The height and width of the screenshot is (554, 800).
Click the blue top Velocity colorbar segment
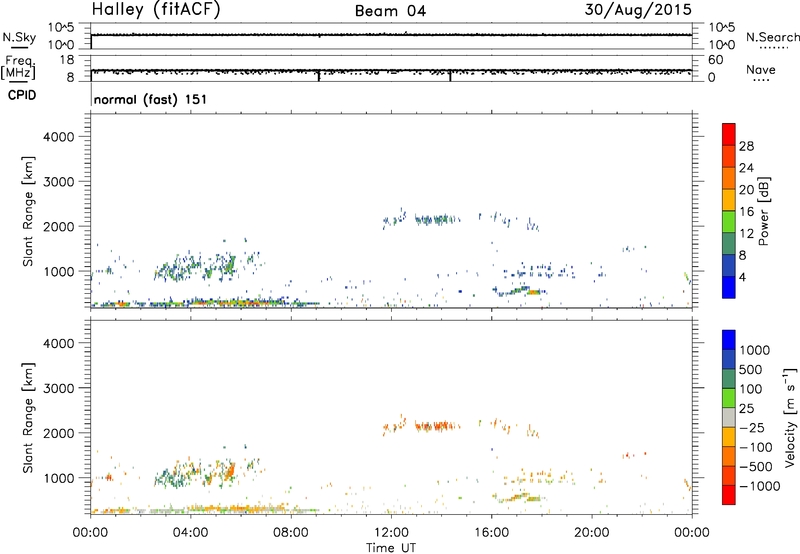tap(729, 340)
